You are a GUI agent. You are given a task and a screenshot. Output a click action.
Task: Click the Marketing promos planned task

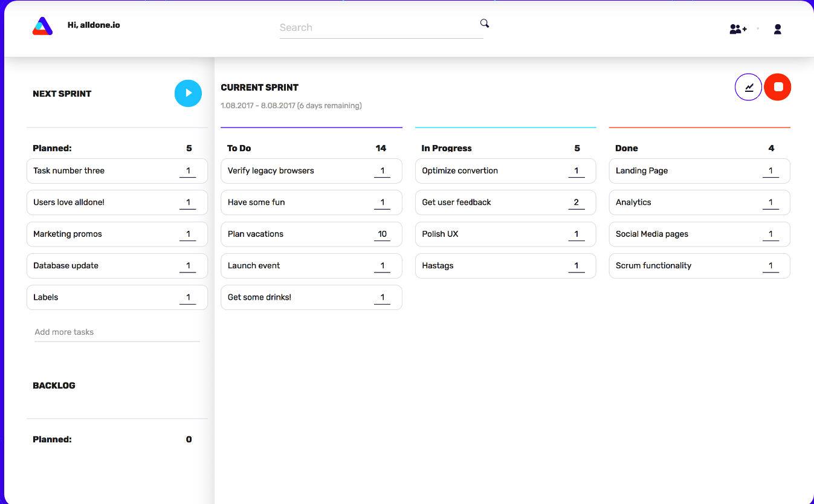coord(117,234)
